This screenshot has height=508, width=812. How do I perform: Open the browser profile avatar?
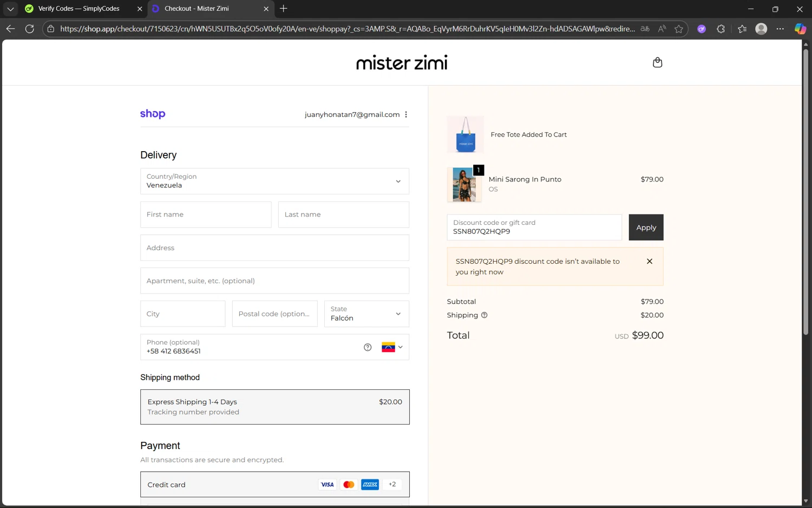(x=761, y=29)
